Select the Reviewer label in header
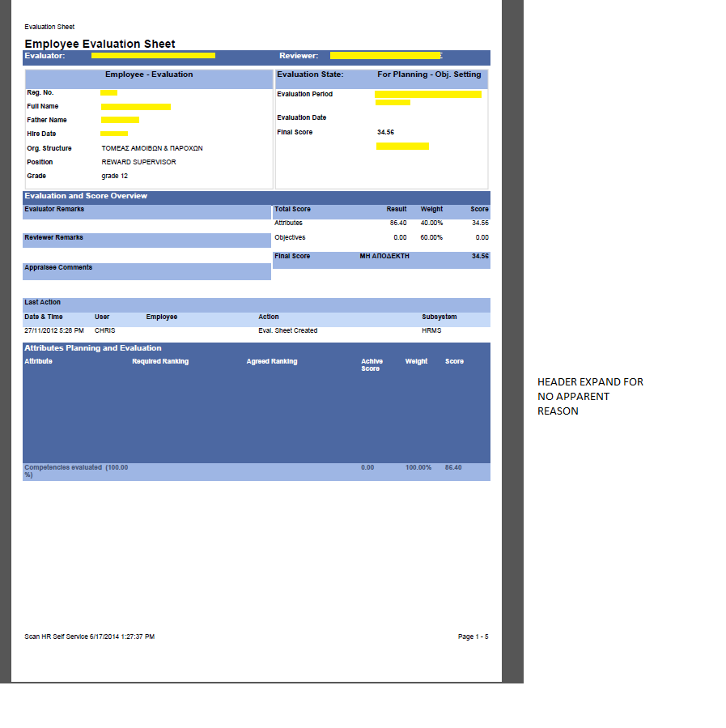This screenshot has height=728, width=726. [x=299, y=56]
